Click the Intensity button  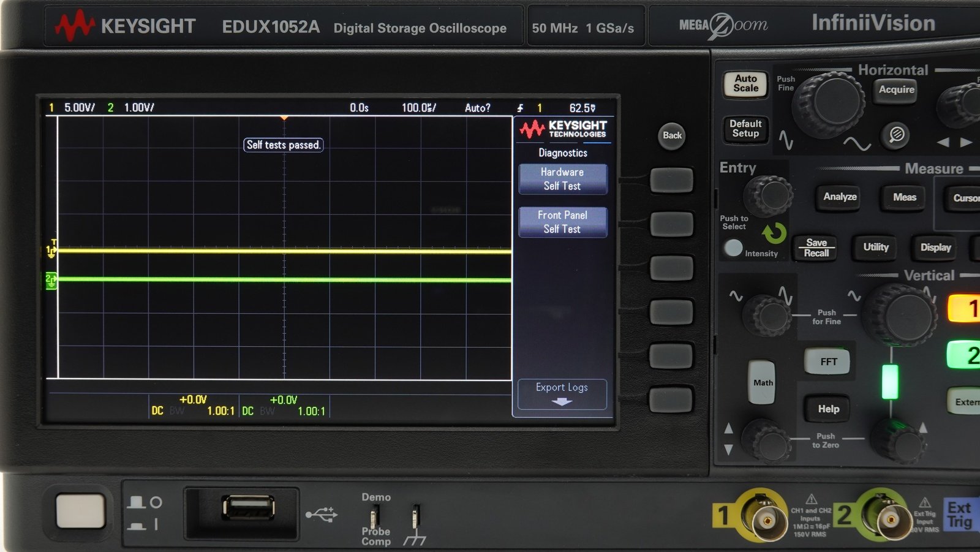click(733, 248)
